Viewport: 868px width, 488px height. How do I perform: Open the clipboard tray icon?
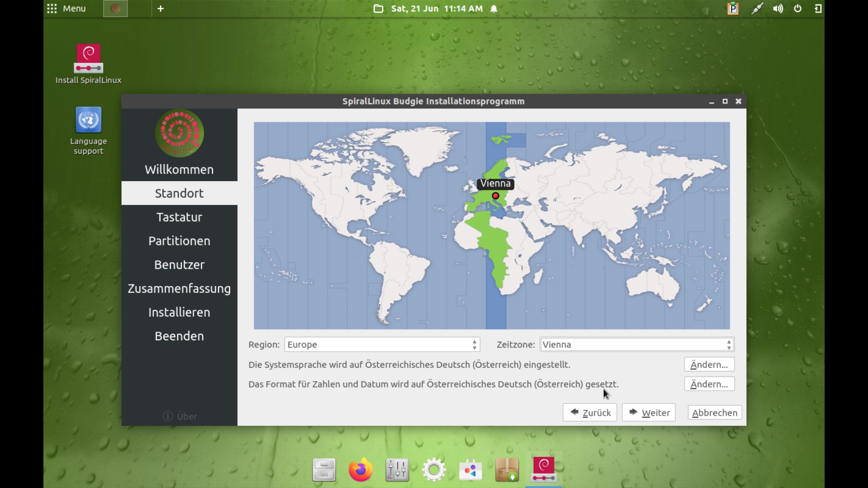coord(733,8)
